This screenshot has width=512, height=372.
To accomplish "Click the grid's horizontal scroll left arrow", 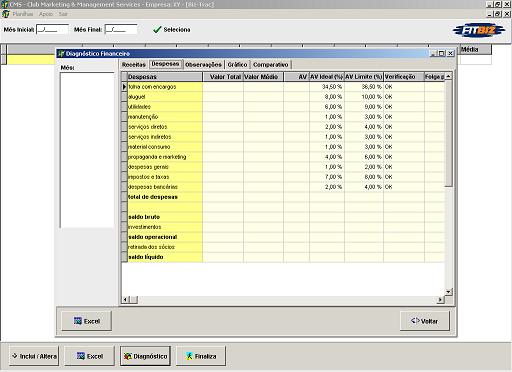I will [x=125, y=299].
